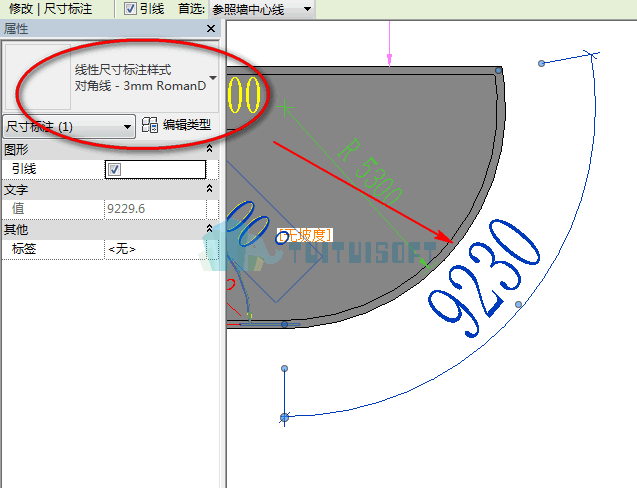Click the edit type icon beside 编辑类型
Viewport: 637px width, 488px height.
click(150, 125)
